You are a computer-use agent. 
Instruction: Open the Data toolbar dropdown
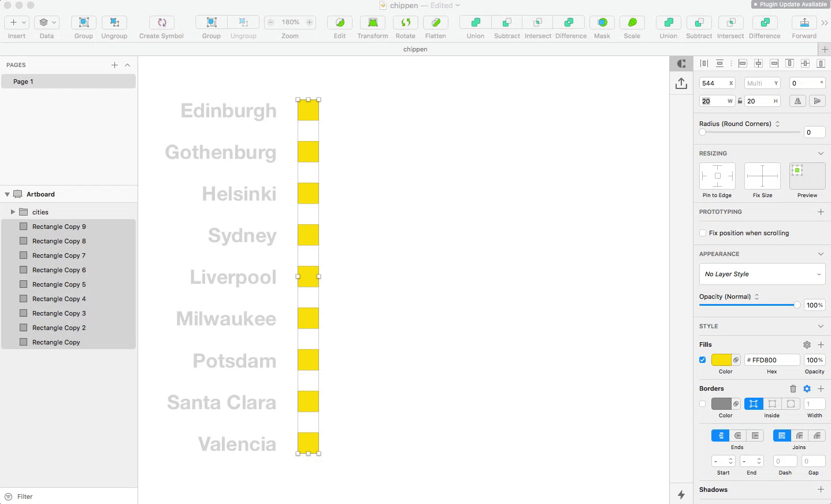click(x=47, y=23)
